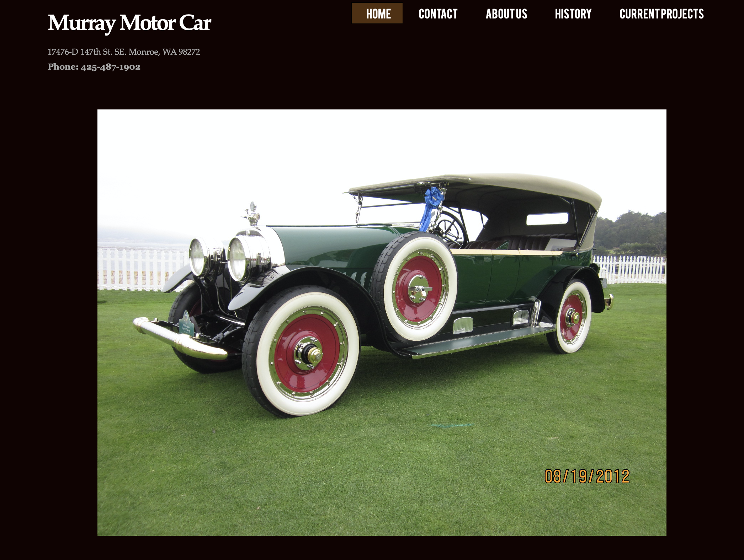
Task: Select History in the navigation bar
Action: [573, 14]
